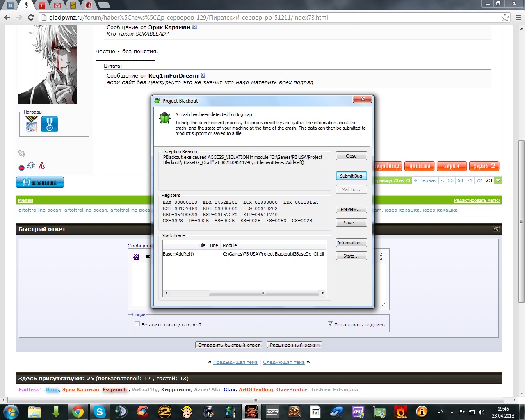
Task: Go to forum page 72
Action: click(x=479, y=180)
